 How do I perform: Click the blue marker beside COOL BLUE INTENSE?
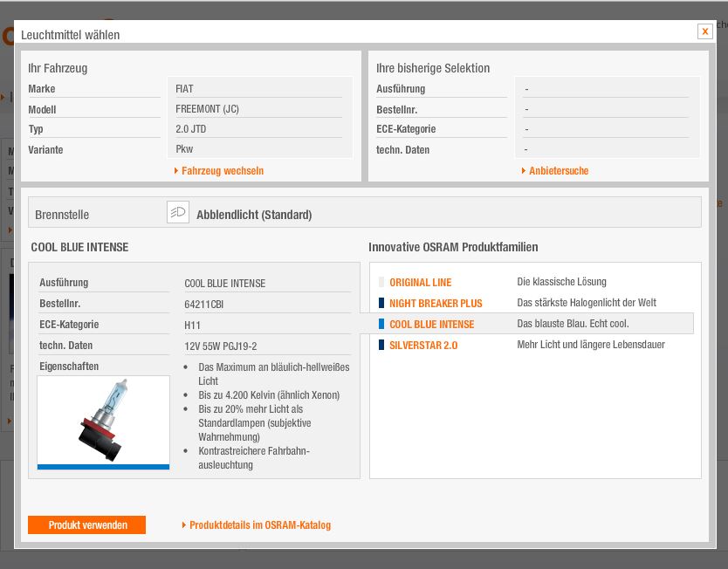click(381, 325)
